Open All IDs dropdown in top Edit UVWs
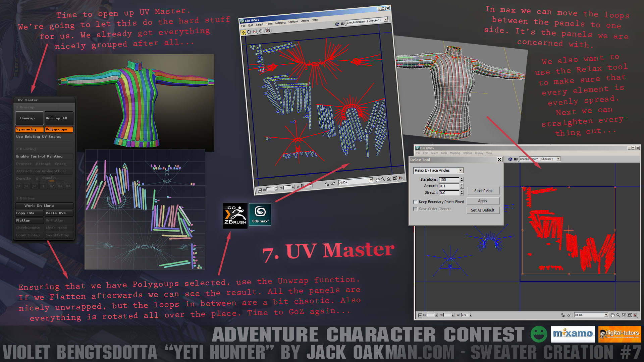 click(371, 180)
